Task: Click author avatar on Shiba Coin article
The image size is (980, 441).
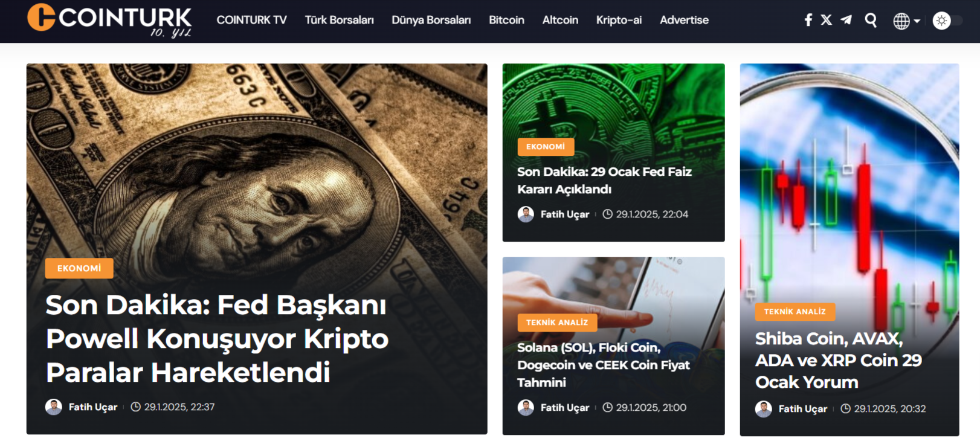Action: [764, 409]
